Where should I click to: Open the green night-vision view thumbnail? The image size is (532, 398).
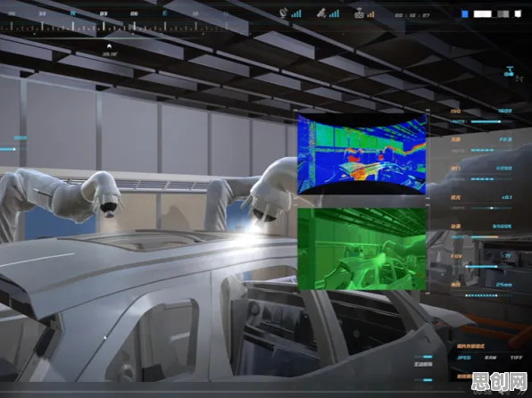click(362, 249)
